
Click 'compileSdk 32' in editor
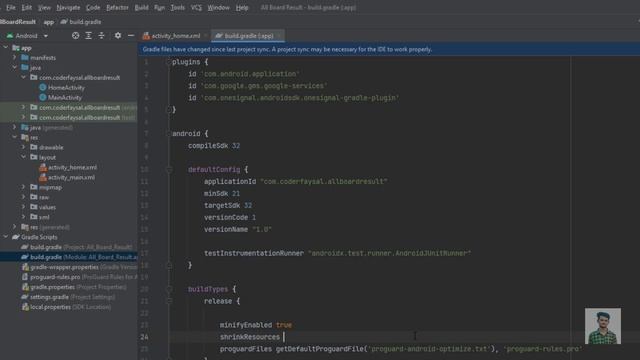(x=214, y=146)
